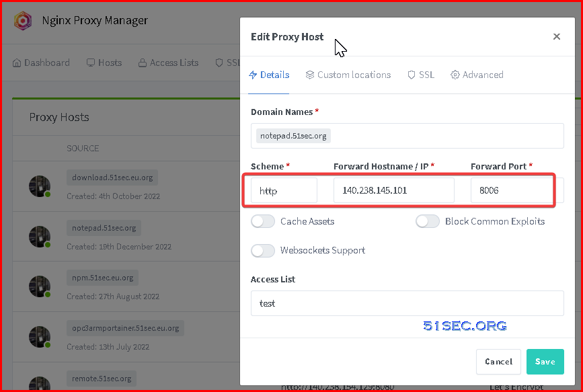Viewport: 583px width, 392px height.
Task: Click the Forward Hostname / IP field
Action: 394,190
